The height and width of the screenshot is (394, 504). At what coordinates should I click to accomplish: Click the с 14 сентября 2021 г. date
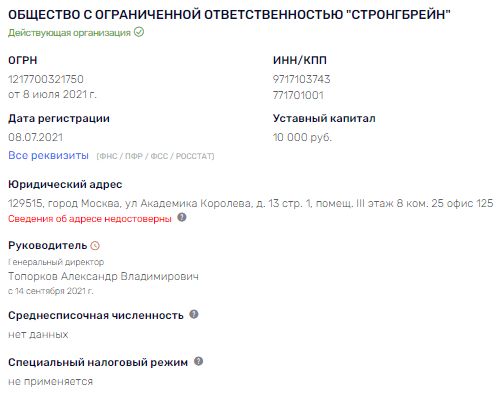[51, 291]
